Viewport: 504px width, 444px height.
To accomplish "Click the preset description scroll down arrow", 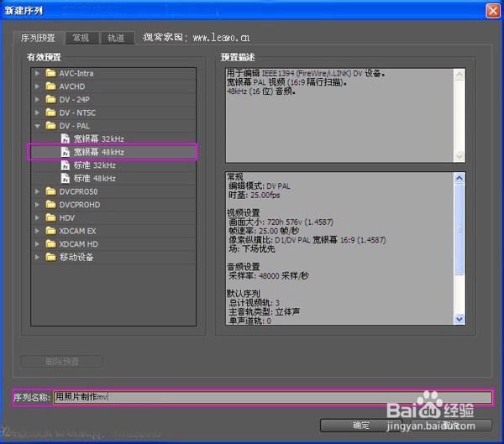I will point(459,156).
